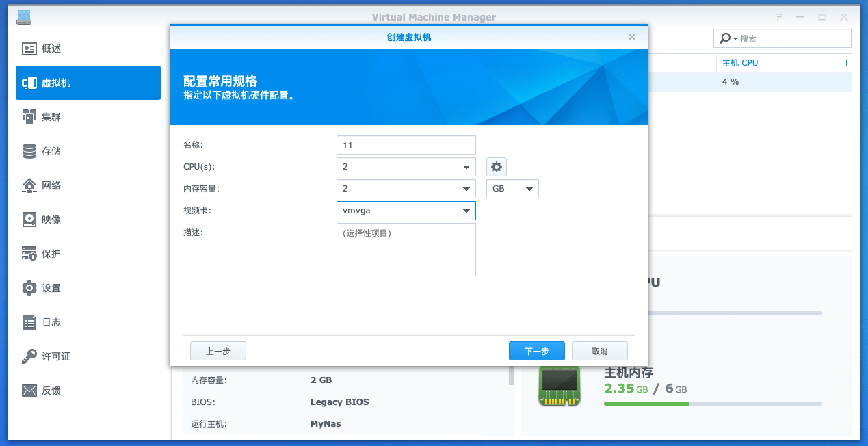Screen dimensions: 868x446
Task: Expand the memory unit GB dropdown
Action: click(529, 188)
